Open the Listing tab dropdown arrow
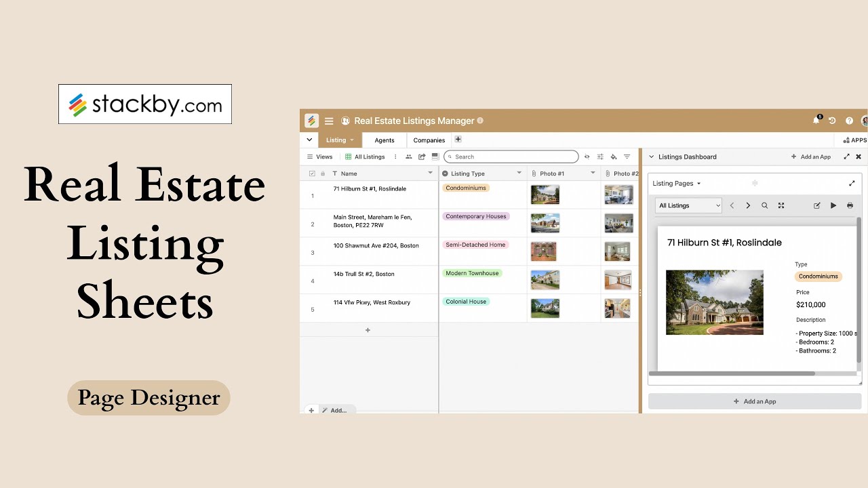Screen dimensions: 868x488 click(352, 140)
